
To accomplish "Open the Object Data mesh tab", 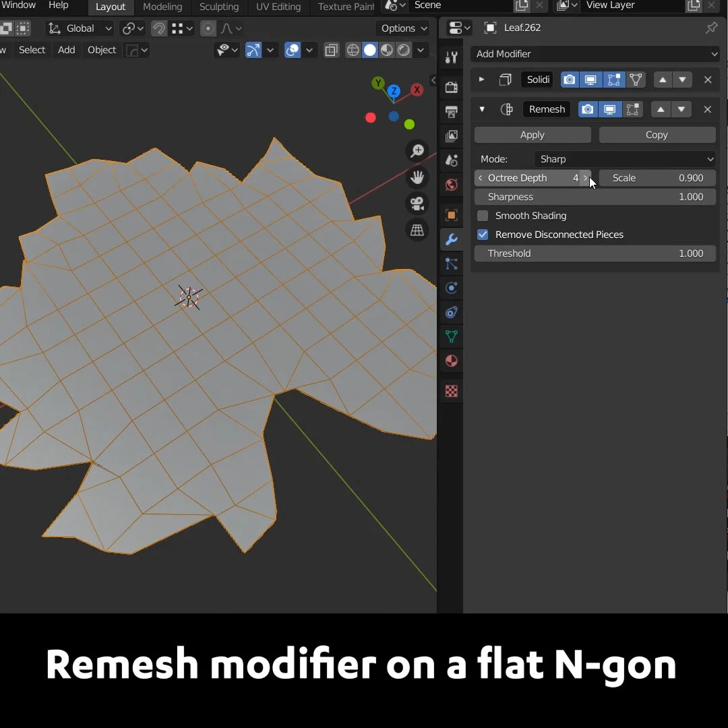I will tap(451, 336).
